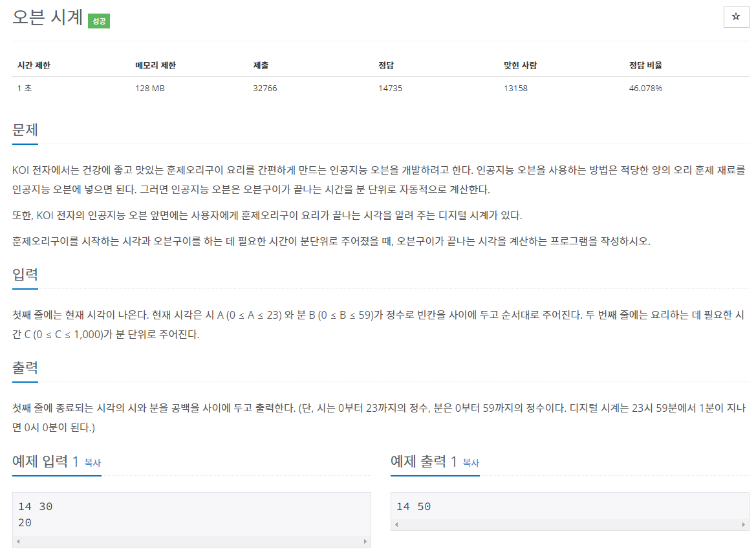756x556 pixels.
Task: Click the problem title 오븐 시계
Action: (48, 17)
